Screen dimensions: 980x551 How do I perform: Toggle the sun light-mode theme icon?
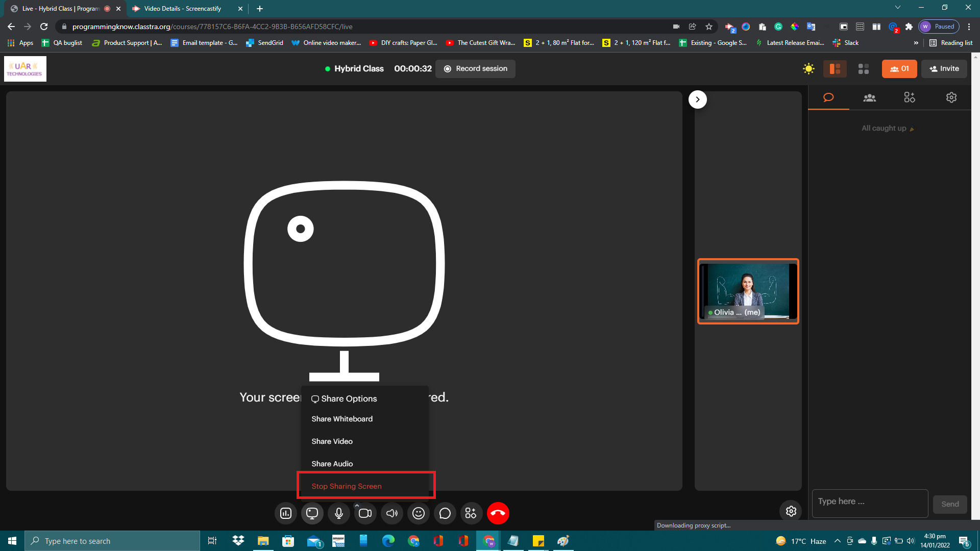(808, 69)
